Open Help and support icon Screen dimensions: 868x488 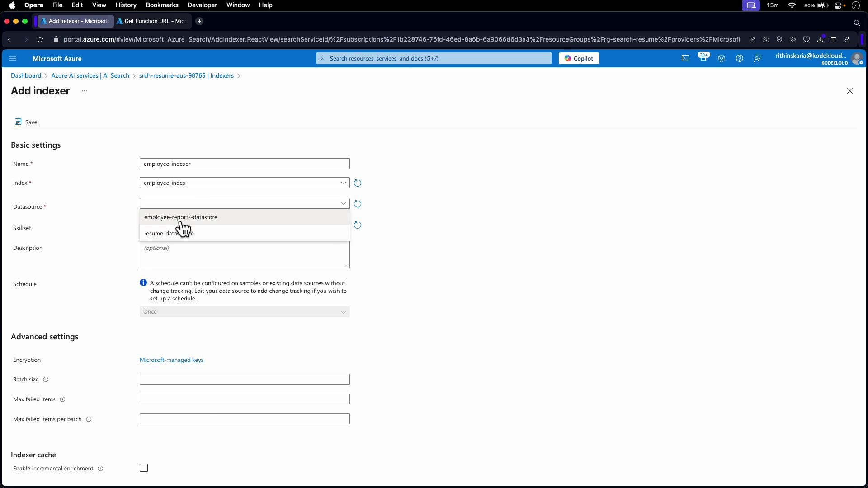tap(740, 58)
